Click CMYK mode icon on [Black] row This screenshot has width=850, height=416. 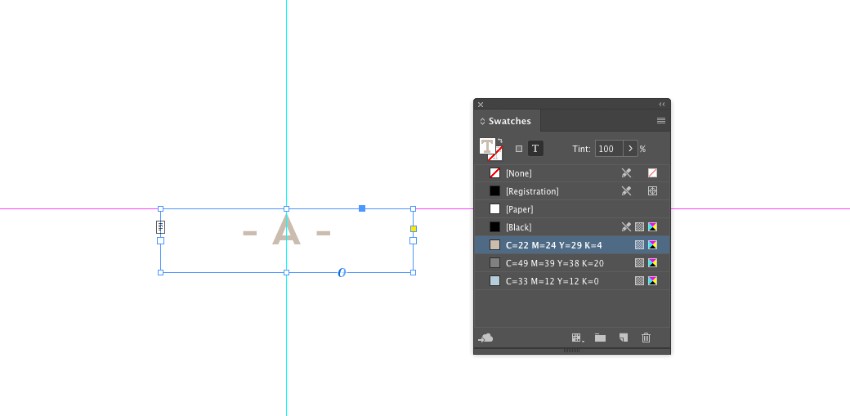pyautogui.click(x=652, y=227)
